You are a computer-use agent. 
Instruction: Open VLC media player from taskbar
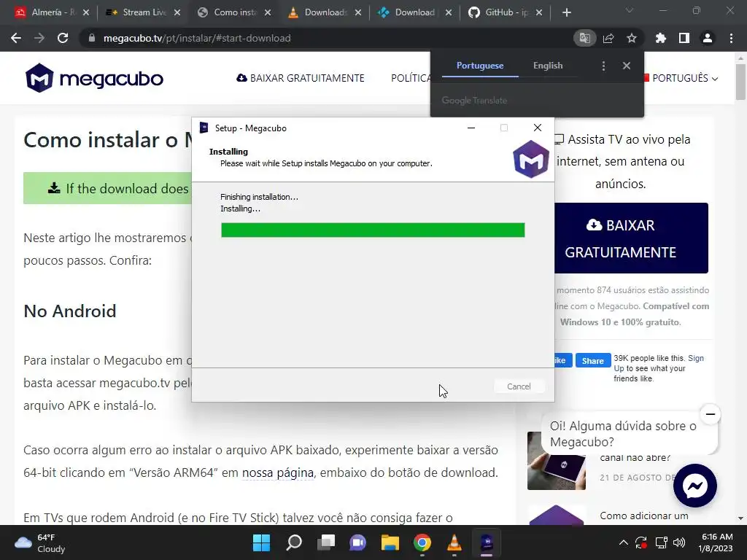(454, 542)
